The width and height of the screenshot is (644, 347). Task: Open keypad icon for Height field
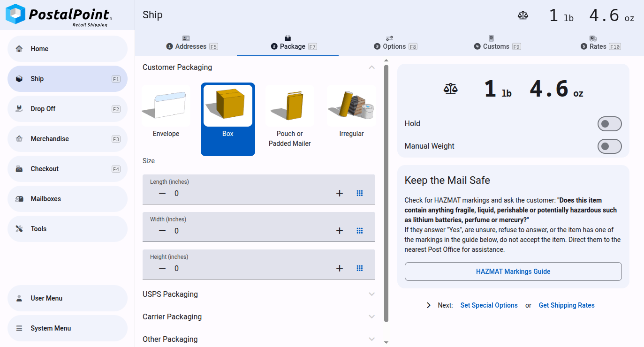point(360,268)
